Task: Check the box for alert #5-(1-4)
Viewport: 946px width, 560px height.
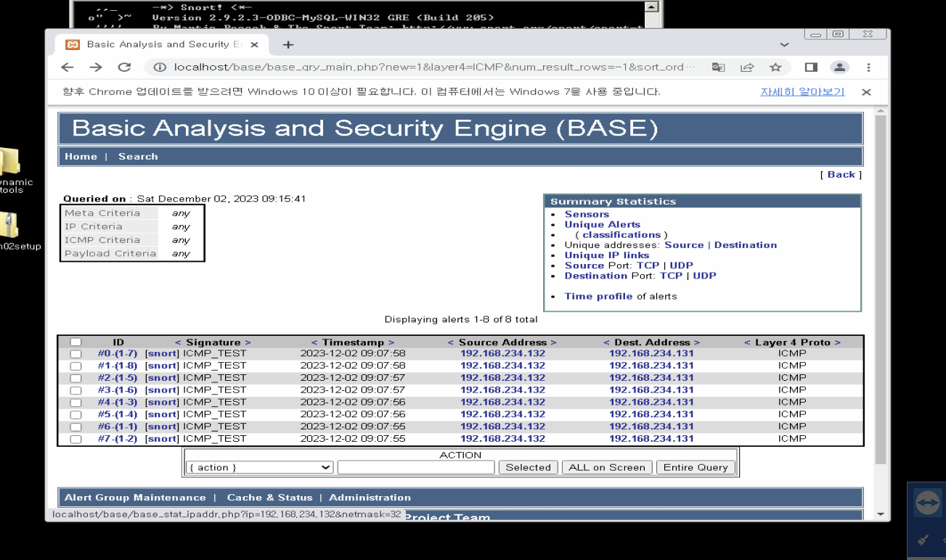Action: [76, 415]
